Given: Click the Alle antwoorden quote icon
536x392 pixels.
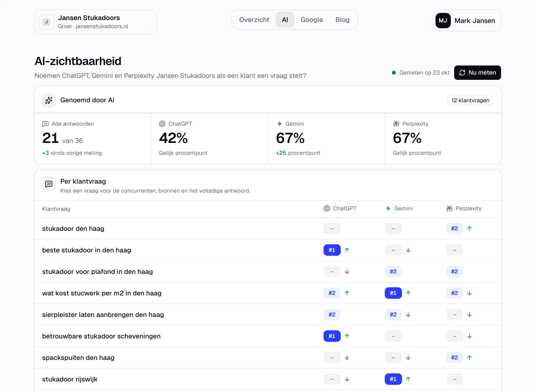Looking at the screenshot, I should (x=45, y=124).
